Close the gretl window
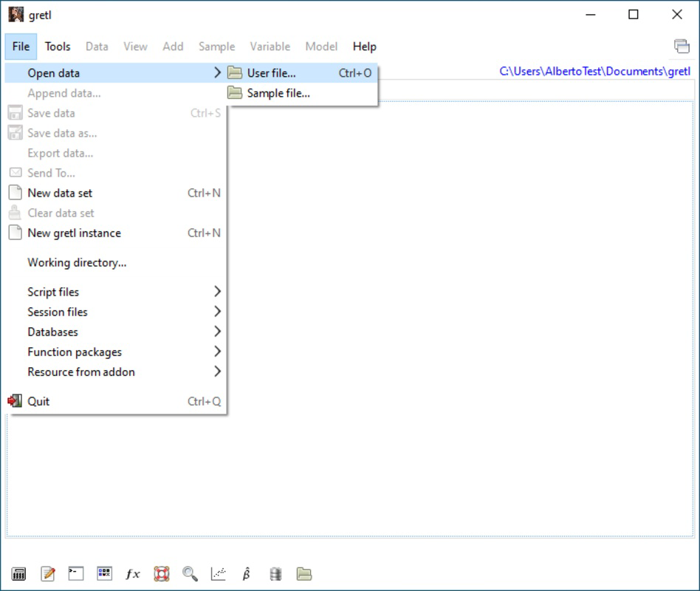Image resolution: width=700 pixels, height=591 pixels. click(677, 15)
